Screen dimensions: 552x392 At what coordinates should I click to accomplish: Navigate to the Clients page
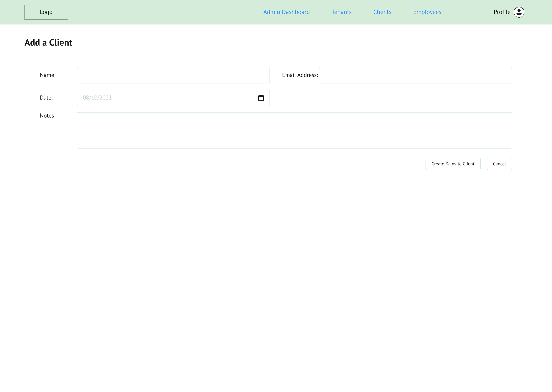(x=382, y=12)
